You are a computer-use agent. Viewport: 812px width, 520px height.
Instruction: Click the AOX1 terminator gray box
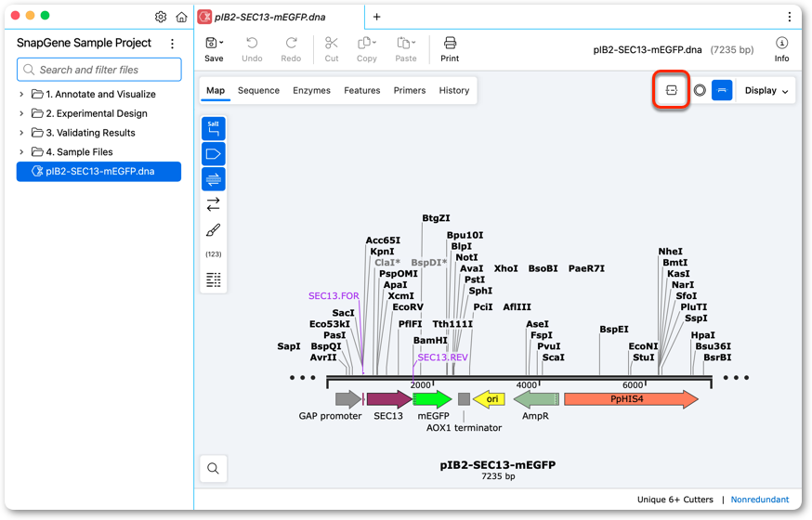click(x=464, y=399)
